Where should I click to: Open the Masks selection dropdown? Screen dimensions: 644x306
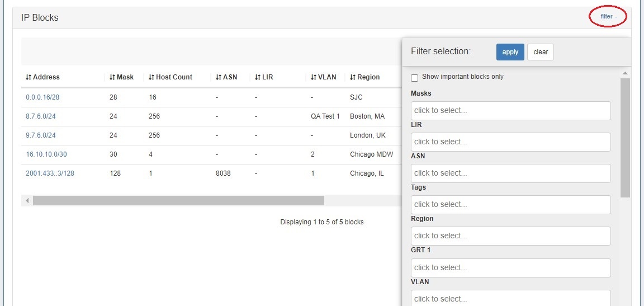(x=510, y=111)
